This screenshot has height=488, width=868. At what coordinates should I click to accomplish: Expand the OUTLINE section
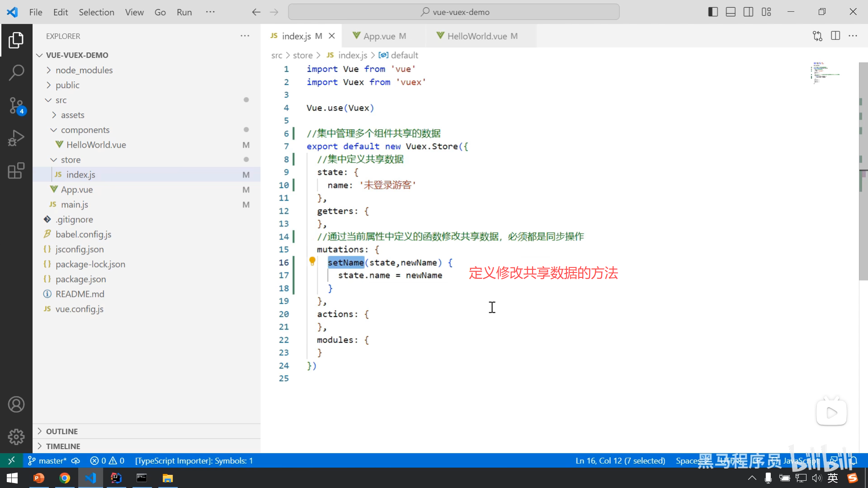(62, 431)
